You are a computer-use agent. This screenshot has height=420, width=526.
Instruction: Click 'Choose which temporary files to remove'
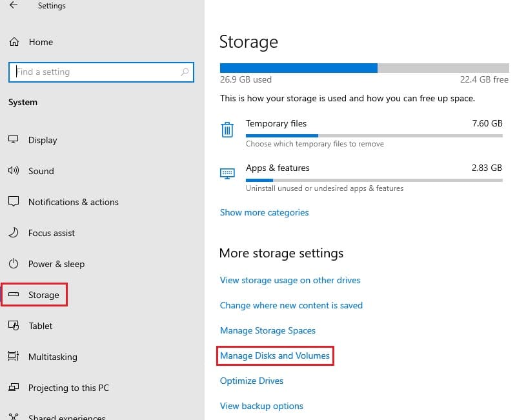(x=315, y=144)
